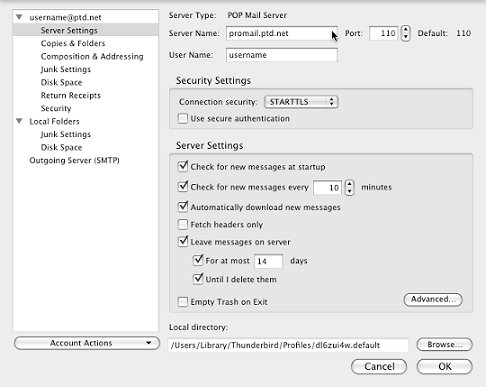Open Junk Settings under Local Folders
The image size is (486, 387).
[66, 134]
